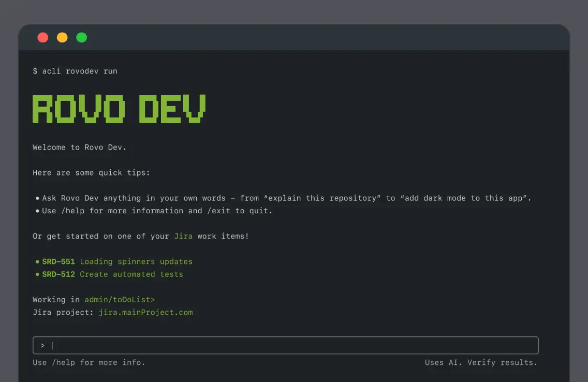
Task: Open the SRD-551 work item key
Action: click(58, 262)
